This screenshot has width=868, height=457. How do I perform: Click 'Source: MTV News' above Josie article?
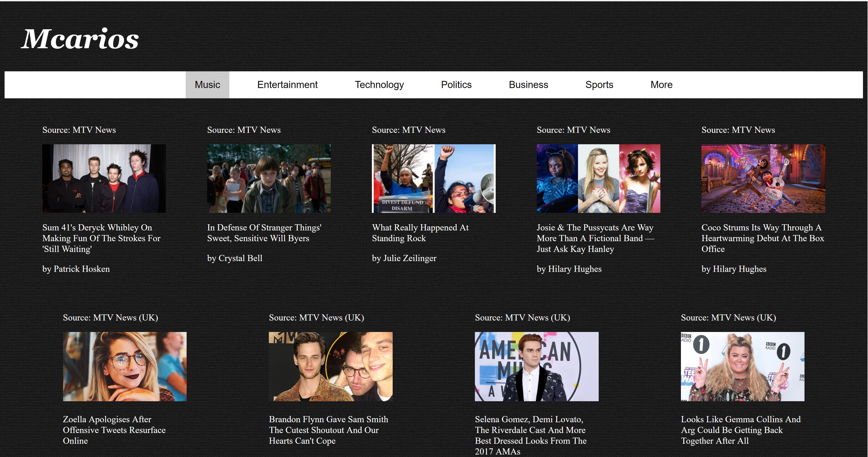pos(574,130)
